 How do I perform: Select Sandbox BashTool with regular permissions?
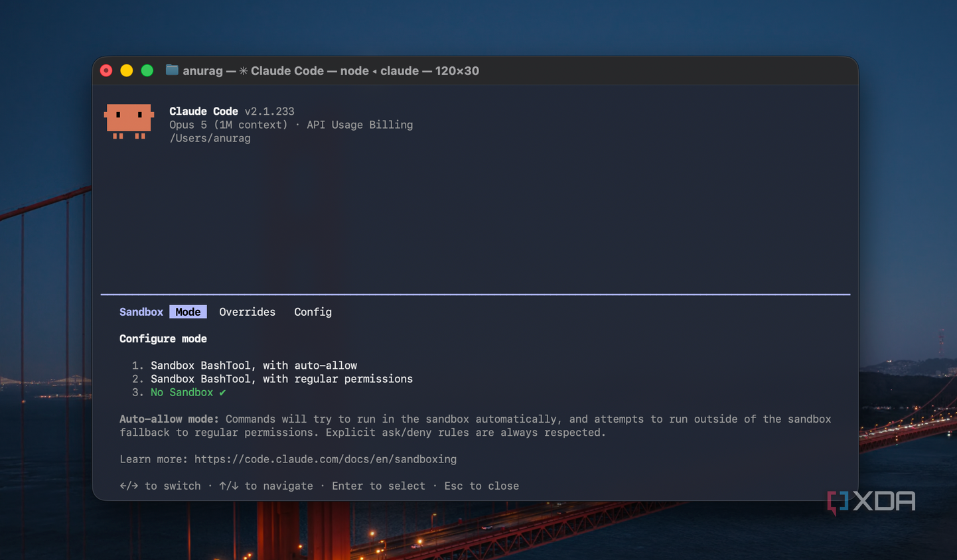(x=281, y=379)
